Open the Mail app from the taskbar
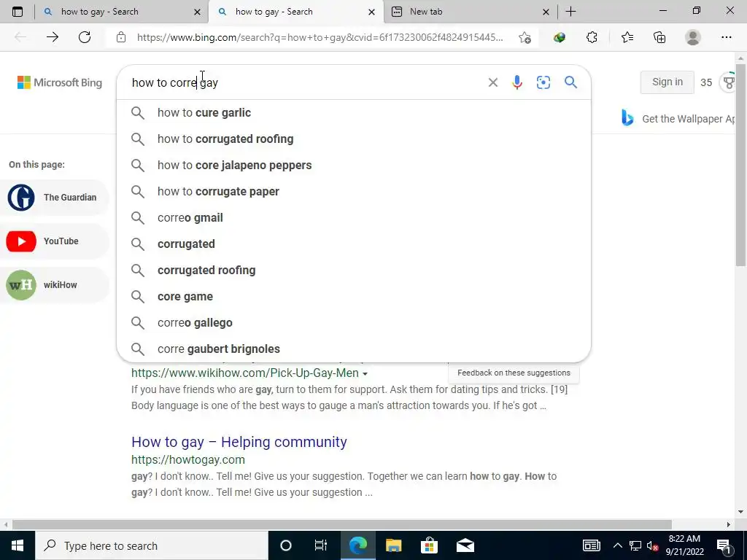 click(465, 545)
